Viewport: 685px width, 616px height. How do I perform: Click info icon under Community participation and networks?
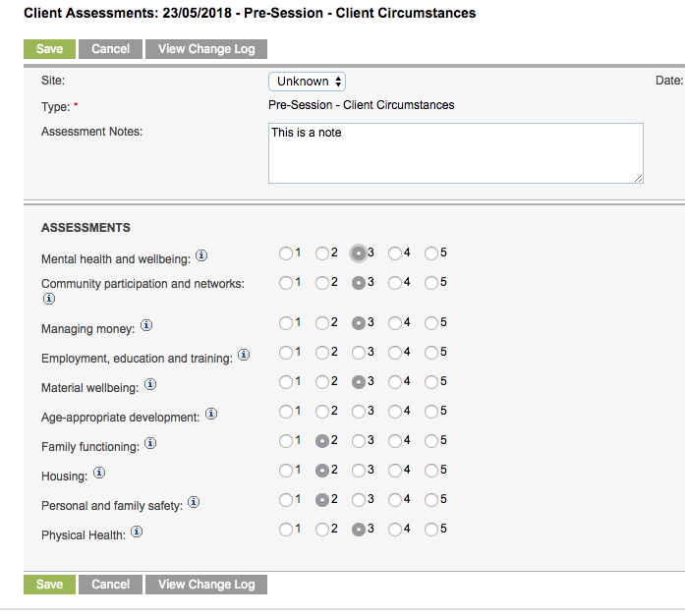49,299
